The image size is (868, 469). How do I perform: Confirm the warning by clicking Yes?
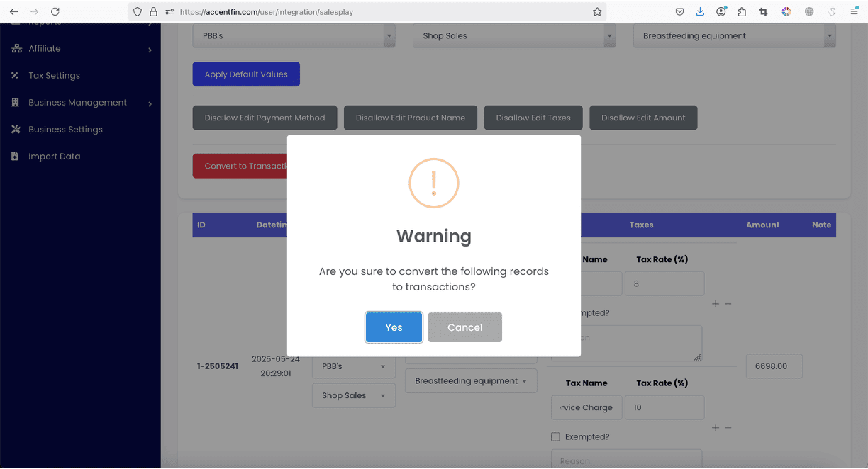pyautogui.click(x=394, y=327)
